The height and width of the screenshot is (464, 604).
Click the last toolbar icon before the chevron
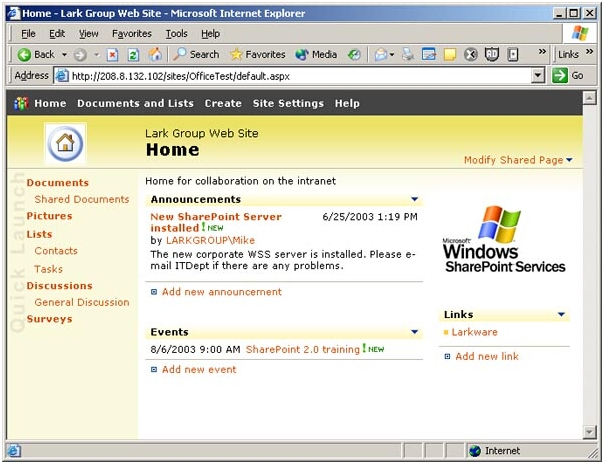point(513,55)
